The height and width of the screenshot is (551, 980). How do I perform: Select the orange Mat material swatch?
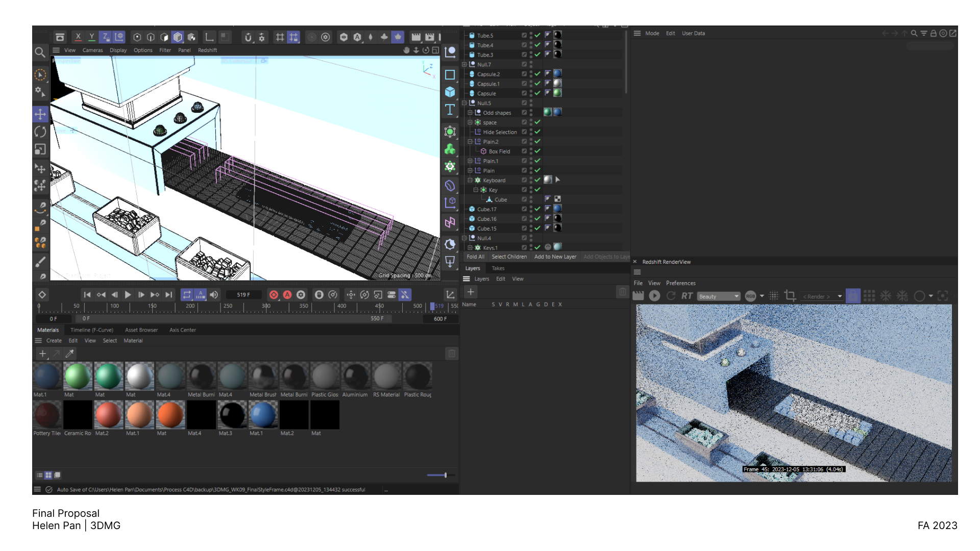pos(170,415)
